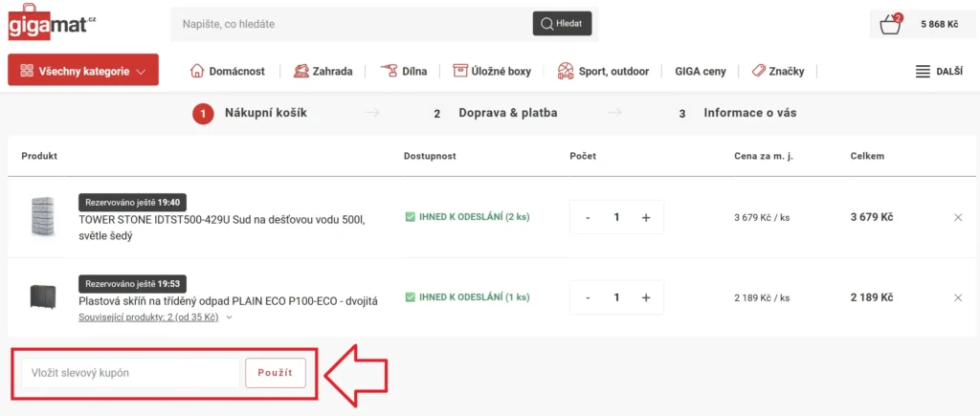
Task: Open the shopping basket icon
Action: pyautogui.click(x=890, y=25)
